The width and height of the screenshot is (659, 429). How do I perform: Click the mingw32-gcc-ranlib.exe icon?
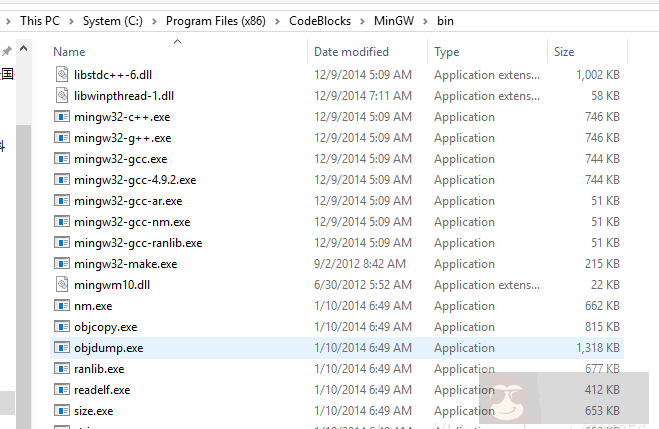[62, 242]
